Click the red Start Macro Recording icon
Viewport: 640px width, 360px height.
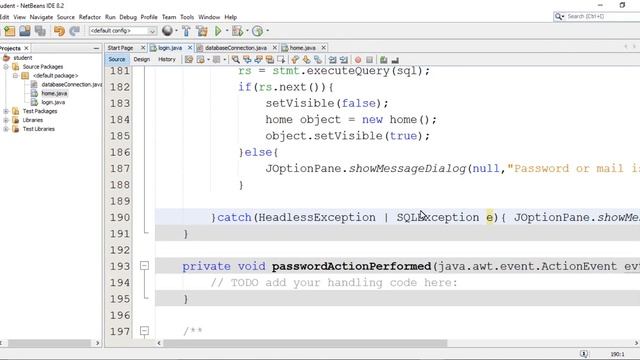coord(358,60)
